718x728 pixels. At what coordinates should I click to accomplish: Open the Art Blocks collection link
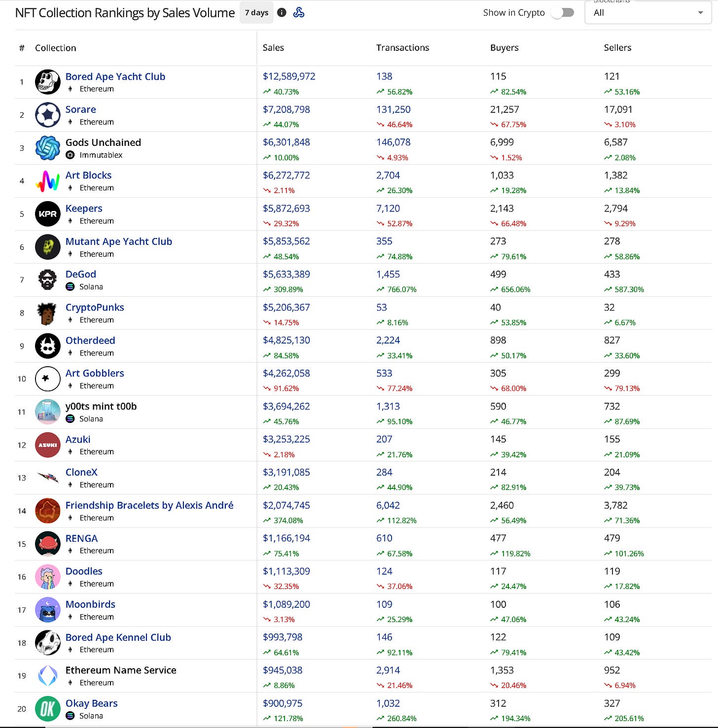pyautogui.click(x=88, y=175)
